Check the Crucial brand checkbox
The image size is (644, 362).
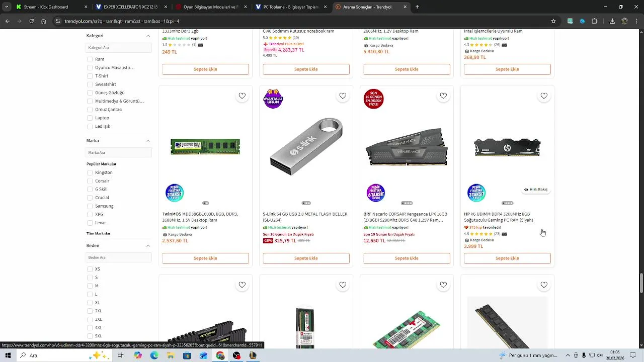pyautogui.click(x=90, y=198)
